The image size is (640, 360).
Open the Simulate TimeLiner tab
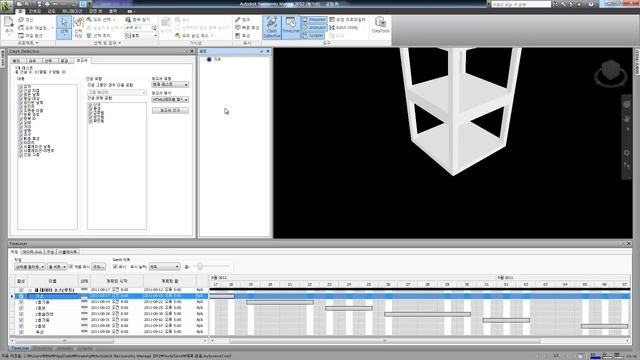pyautogui.click(x=68, y=252)
